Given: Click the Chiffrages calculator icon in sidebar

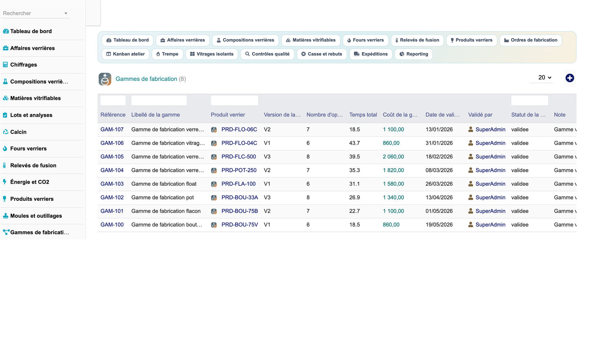Looking at the screenshot, I should pyautogui.click(x=5, y=65).
